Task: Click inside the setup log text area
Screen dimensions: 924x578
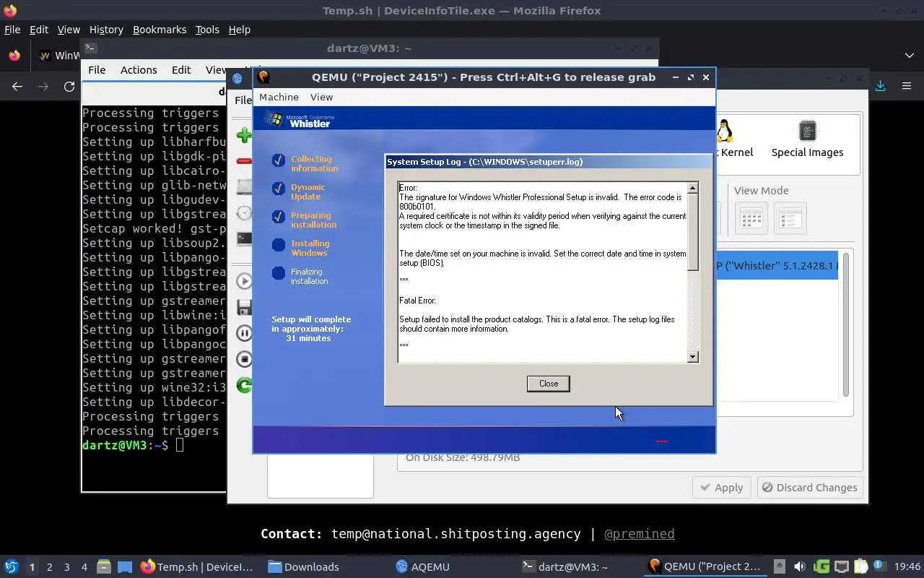Action: point(542,272)
